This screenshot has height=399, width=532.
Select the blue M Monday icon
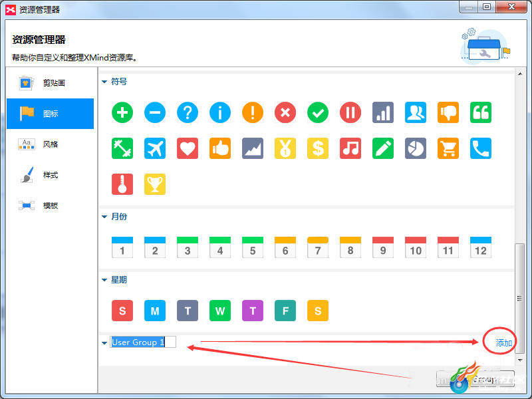tap(155, 311)
